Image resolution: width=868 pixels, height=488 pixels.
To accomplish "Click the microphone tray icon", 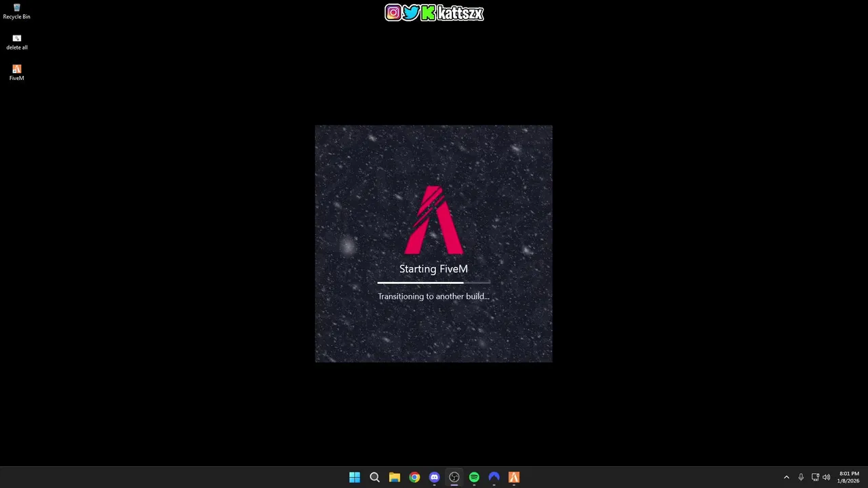I will coord(801,477).
